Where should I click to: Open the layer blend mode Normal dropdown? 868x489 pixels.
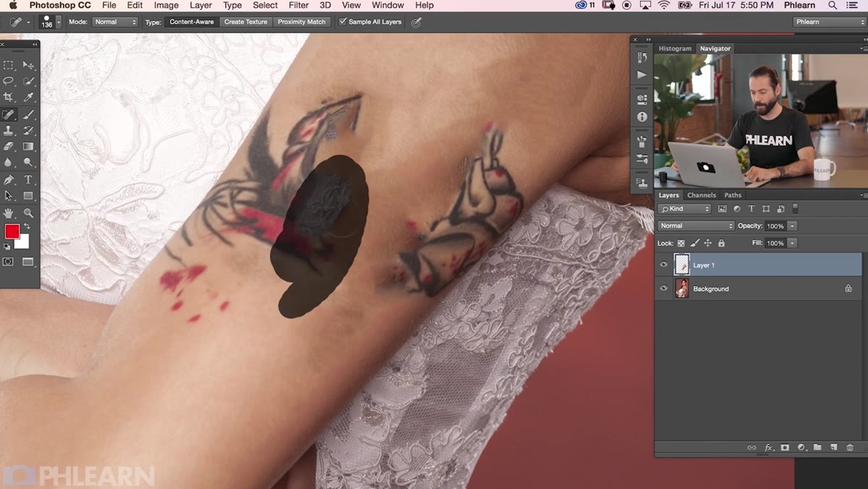(696, 226)
